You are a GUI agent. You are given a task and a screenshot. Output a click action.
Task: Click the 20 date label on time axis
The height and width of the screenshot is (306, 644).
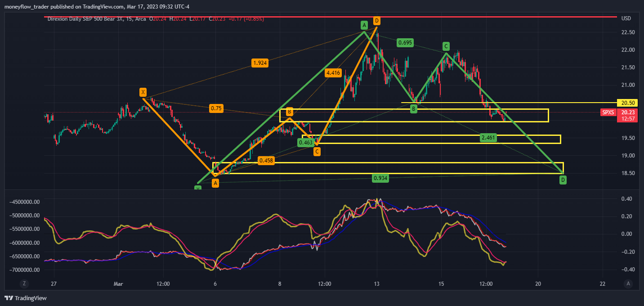coord(538,284)
